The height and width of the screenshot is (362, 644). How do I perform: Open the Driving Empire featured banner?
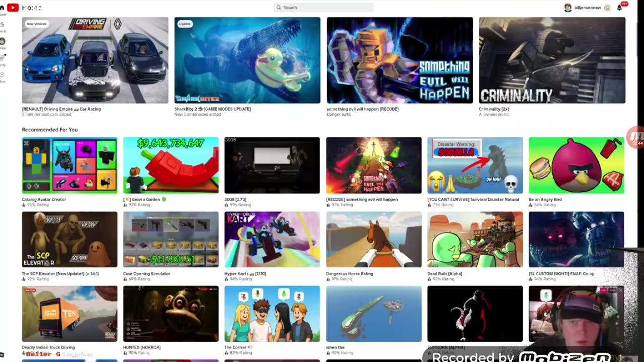(x=95, y=60)
